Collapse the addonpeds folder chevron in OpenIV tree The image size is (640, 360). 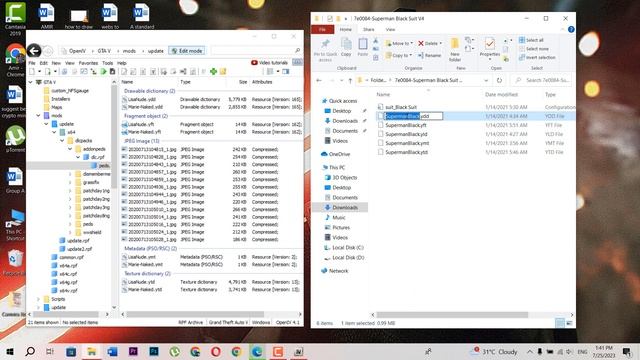click(70, 149)
